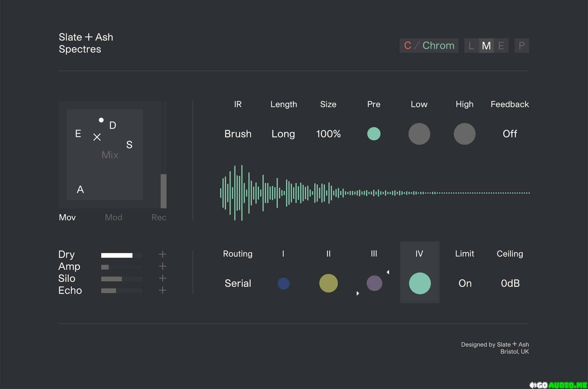The width and height of the screenshot is (588, 389).
Task: Click the Slate + Ash Spectres title
Action: pos(86,43)
